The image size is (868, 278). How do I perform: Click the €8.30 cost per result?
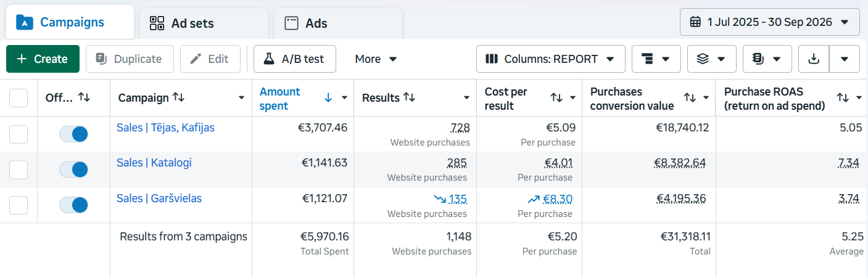click(558, 199)
